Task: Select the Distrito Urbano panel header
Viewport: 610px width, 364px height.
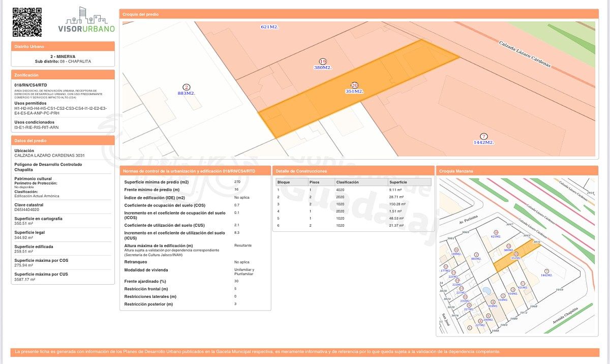Action: [63, 47]
